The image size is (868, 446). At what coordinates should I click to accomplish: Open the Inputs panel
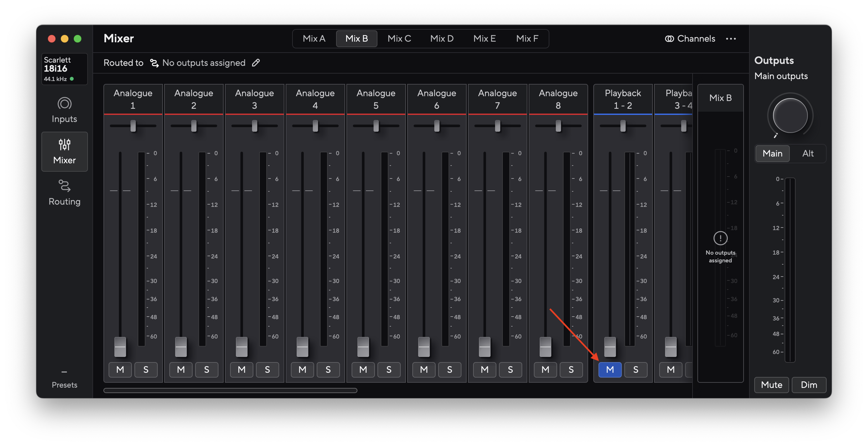click(64, 109)
